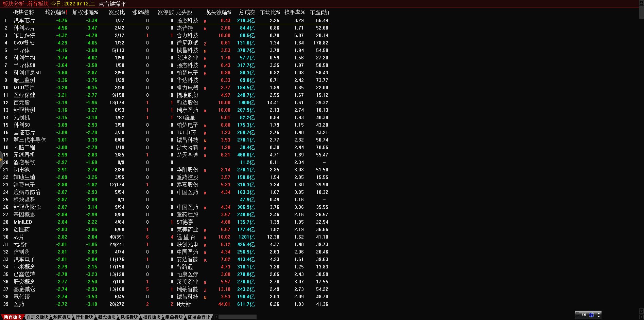Click the tab strip scroll-left arrow

coord(216,317)
